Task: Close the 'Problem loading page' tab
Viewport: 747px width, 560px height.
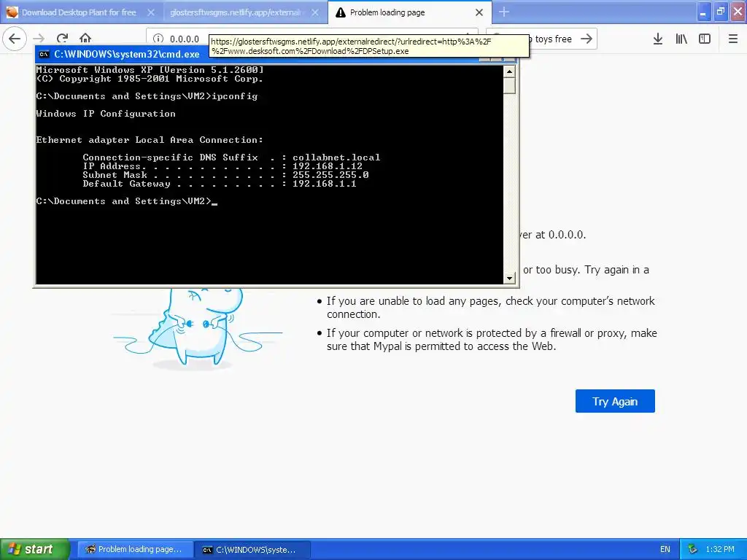Action: pyautogui.click(x=479, y=12)
